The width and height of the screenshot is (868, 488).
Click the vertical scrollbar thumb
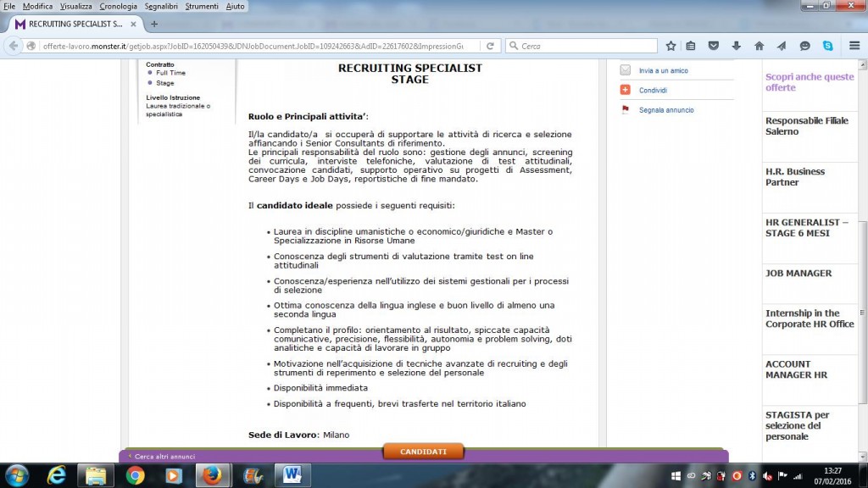click(x=862, y=313)
